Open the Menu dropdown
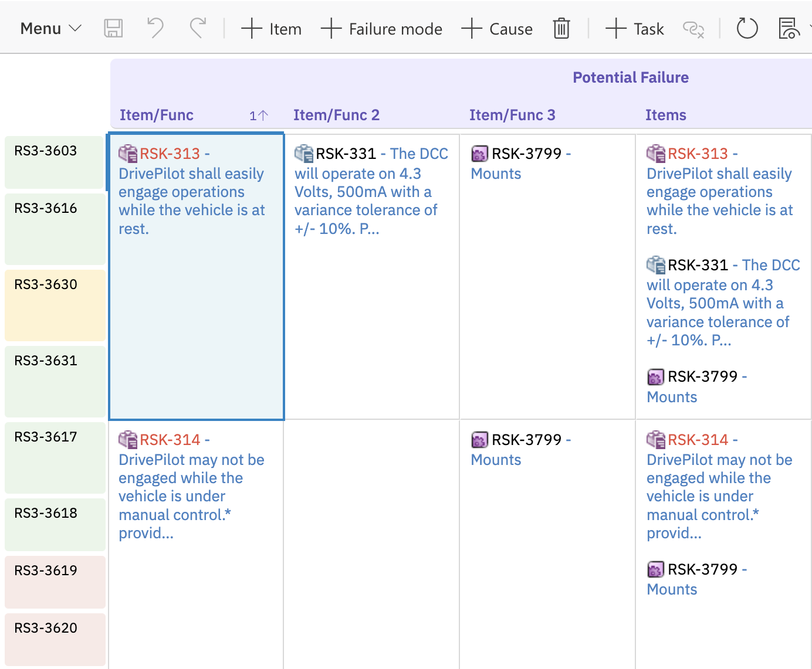This screenshot has height=669, width=812. tap(51, 28)
